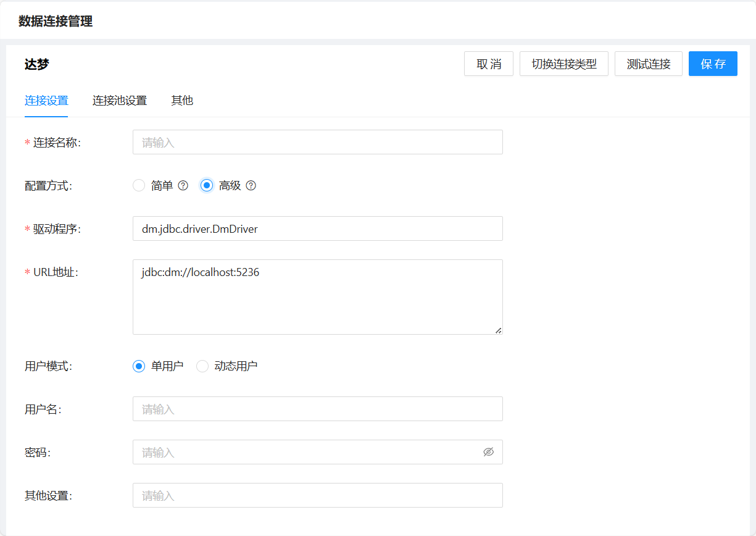Click help icon next to 简单 option

pyautogui.click(x=183, y=185)
